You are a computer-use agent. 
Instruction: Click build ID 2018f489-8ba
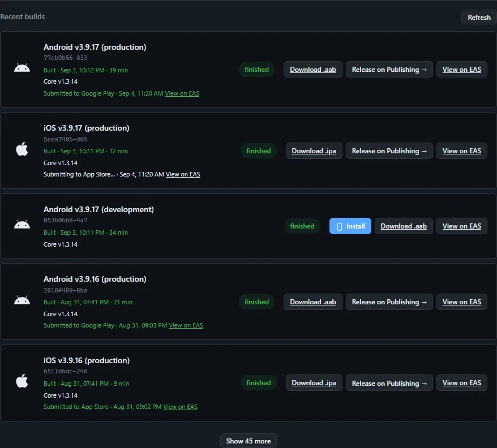pyautogui.click(x=65, y=290)
